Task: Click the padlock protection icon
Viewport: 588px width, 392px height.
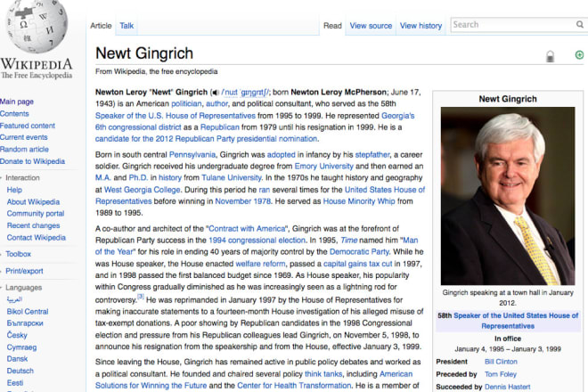Action: point(550,56)
